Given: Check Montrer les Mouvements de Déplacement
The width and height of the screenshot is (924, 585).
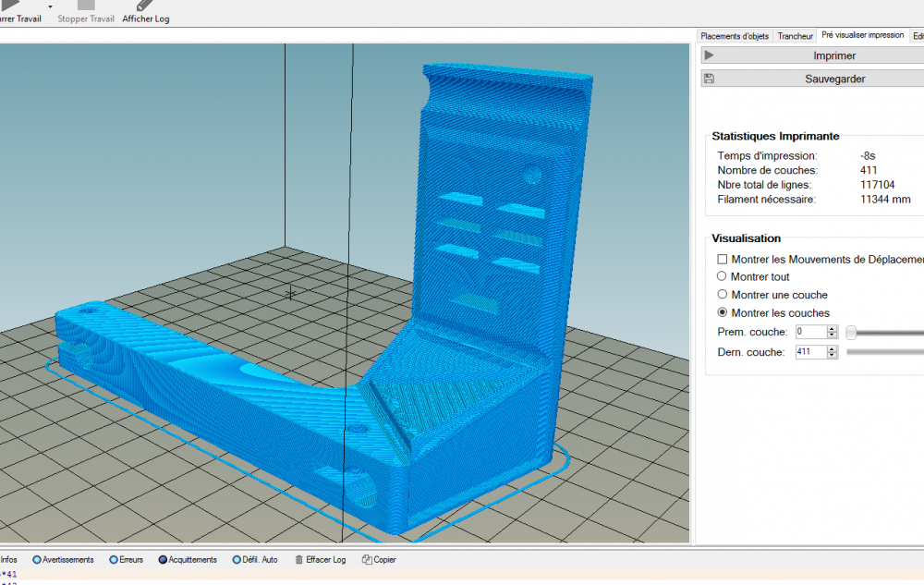Looking at the screenshot, I should [x=723, y=260].
